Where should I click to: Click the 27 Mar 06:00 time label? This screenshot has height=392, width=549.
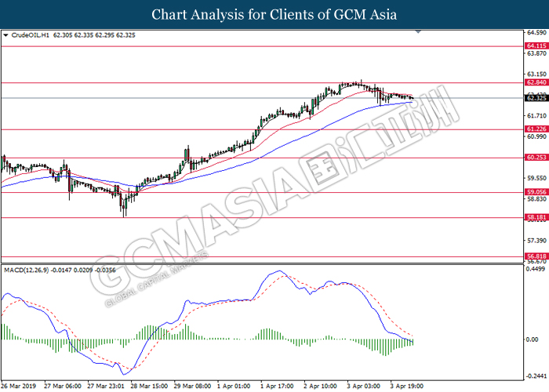(62, 386)
